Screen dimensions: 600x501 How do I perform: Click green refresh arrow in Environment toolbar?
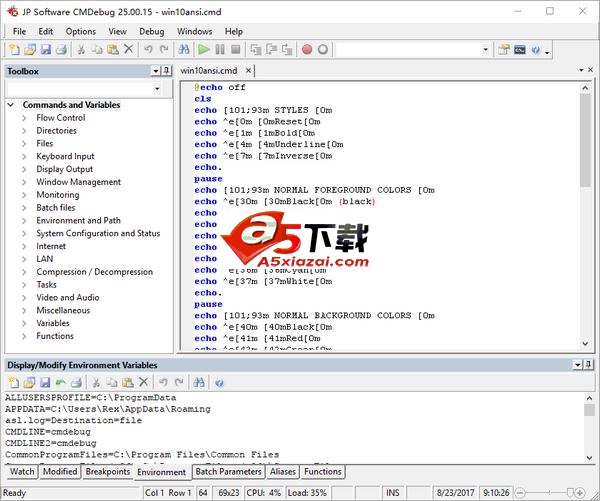(60, 382)
